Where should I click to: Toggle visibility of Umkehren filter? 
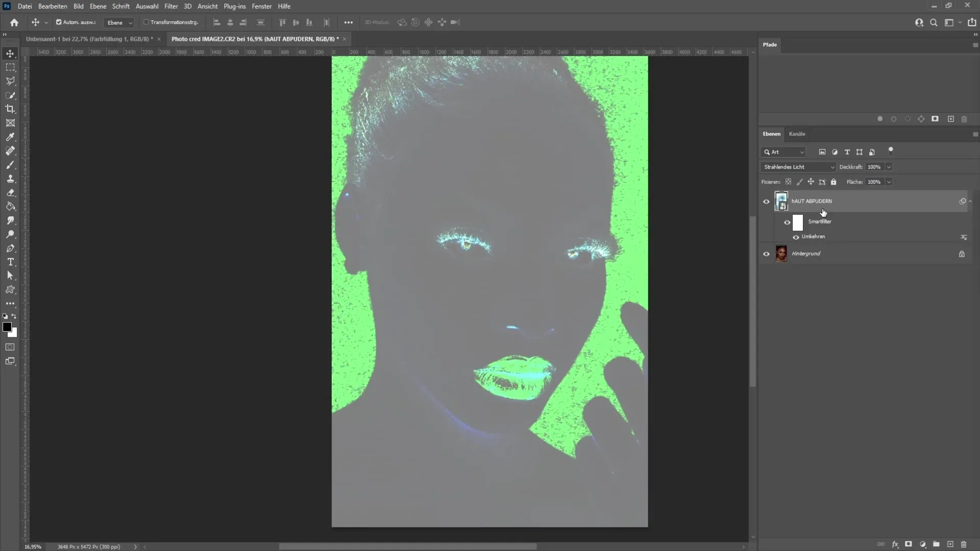tap(796, 237)
